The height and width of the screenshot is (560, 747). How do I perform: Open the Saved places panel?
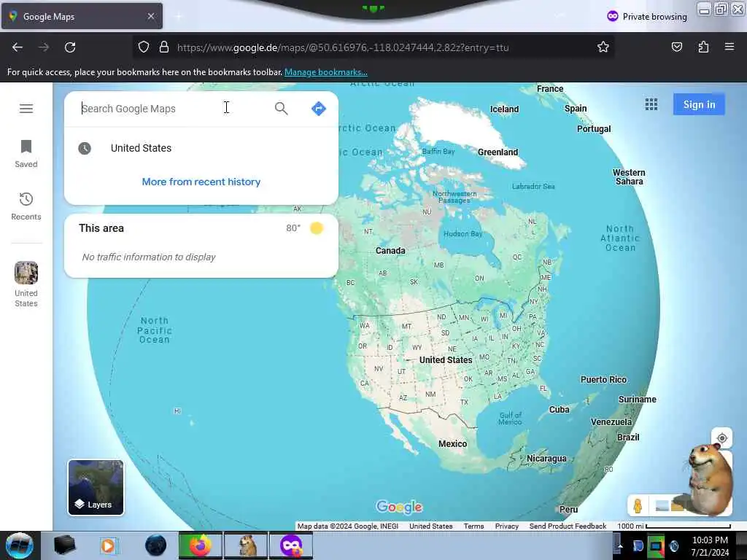pyautogui.click(x=26, y=154)
